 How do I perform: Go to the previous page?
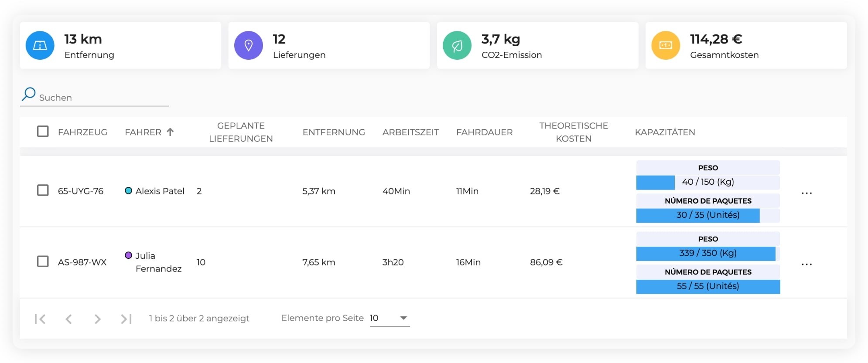(x=68, y=319)
